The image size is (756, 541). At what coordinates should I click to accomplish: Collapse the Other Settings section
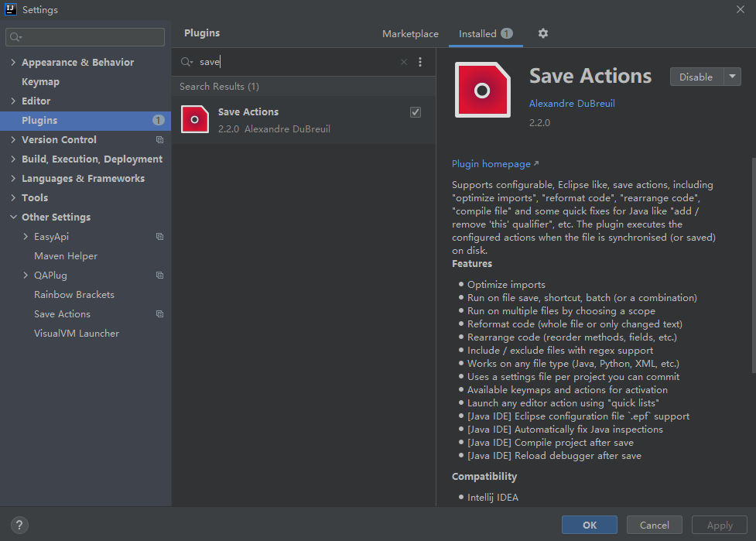(x=13, y=217)
